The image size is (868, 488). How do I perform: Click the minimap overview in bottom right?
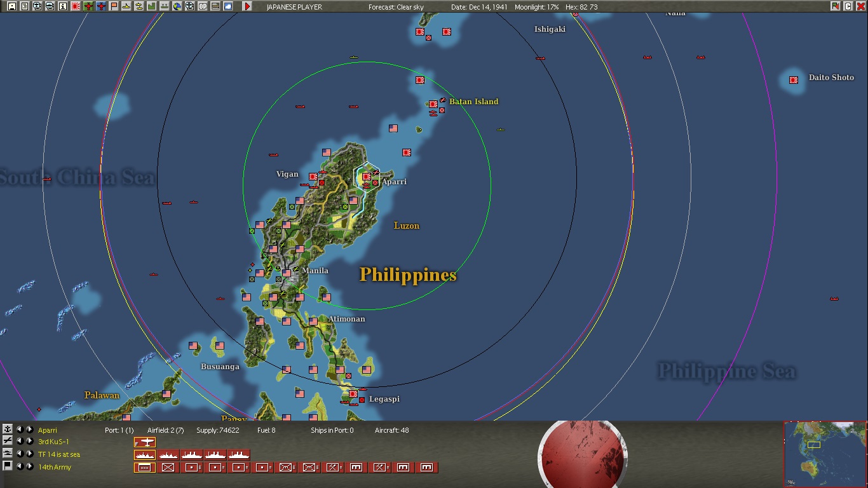coord(825,454)
